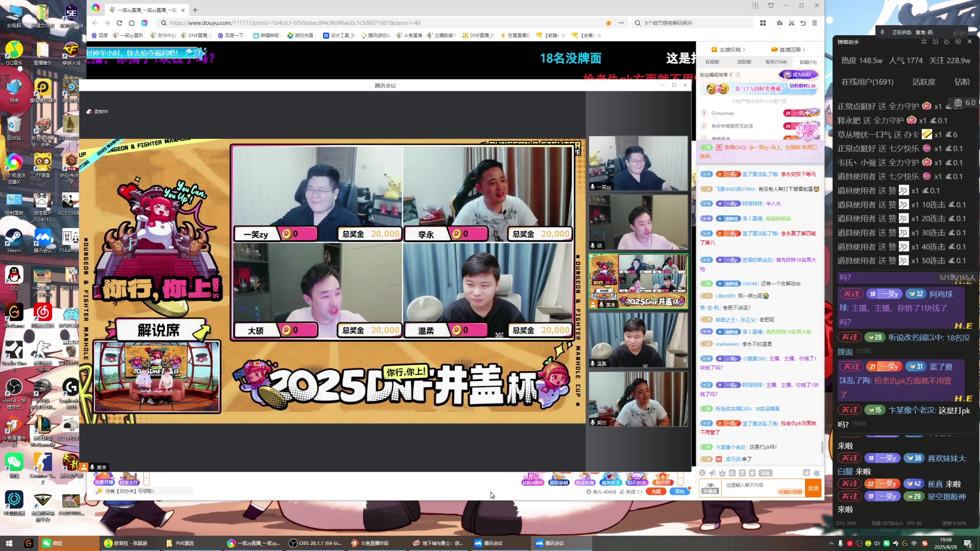Click the chat input field 这里输入聊天内容
Viewport: 980px width, 551px height.
(762, 488)
